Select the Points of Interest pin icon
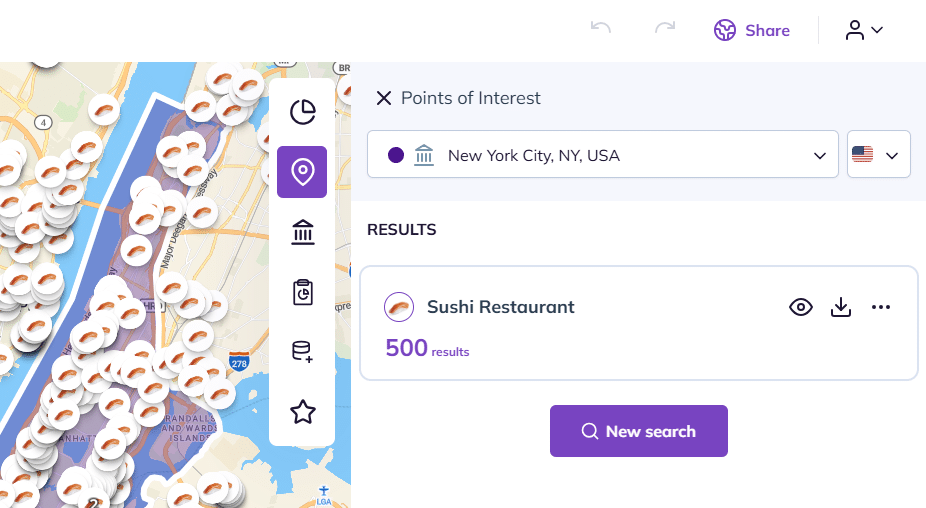Screen dimensions: 926x508 coord(302,172)
